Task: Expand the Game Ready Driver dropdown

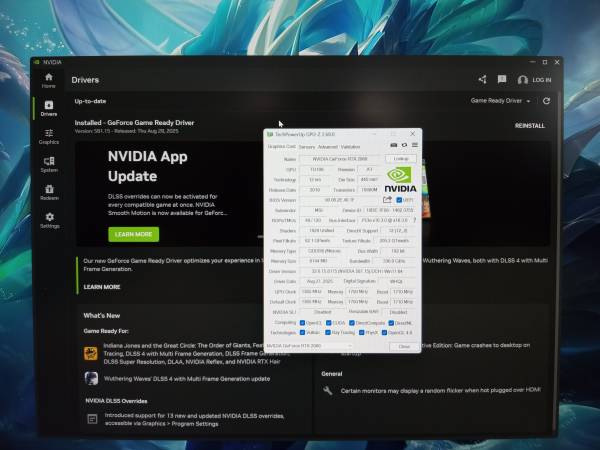Action: coord(500,101)
